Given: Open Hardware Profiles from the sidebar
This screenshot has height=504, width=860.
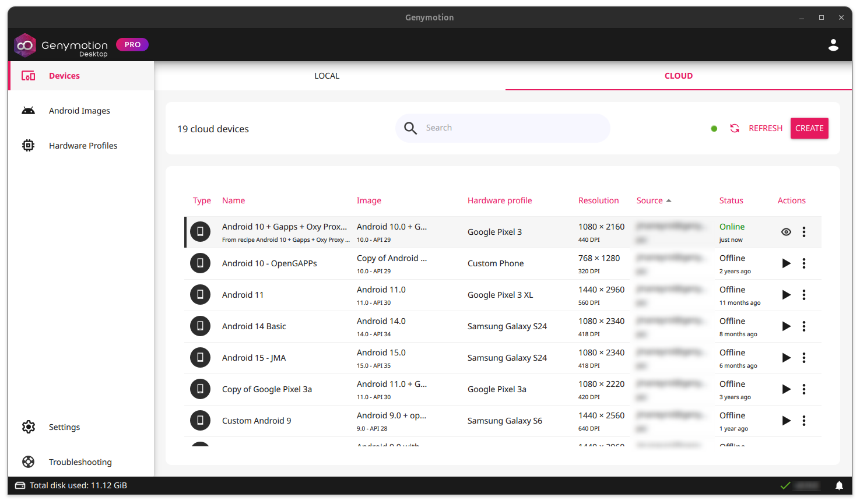Looking at the screenshot, I should click(83, 145).
